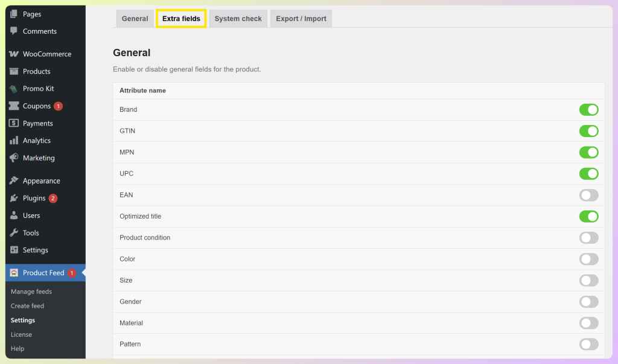Open the Export / Import tab
Image resolution: width=618 pixels, height=364 pixels.
point(301,18)
